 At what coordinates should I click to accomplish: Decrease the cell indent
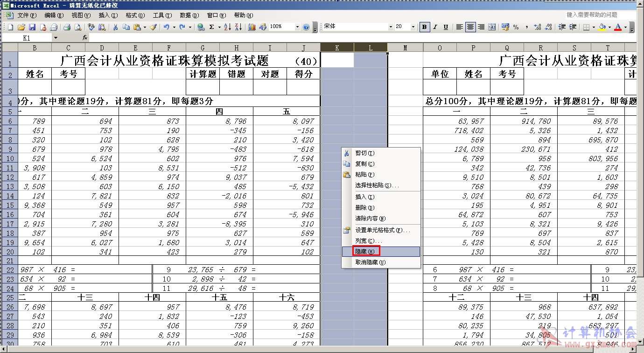pos(562,27)
